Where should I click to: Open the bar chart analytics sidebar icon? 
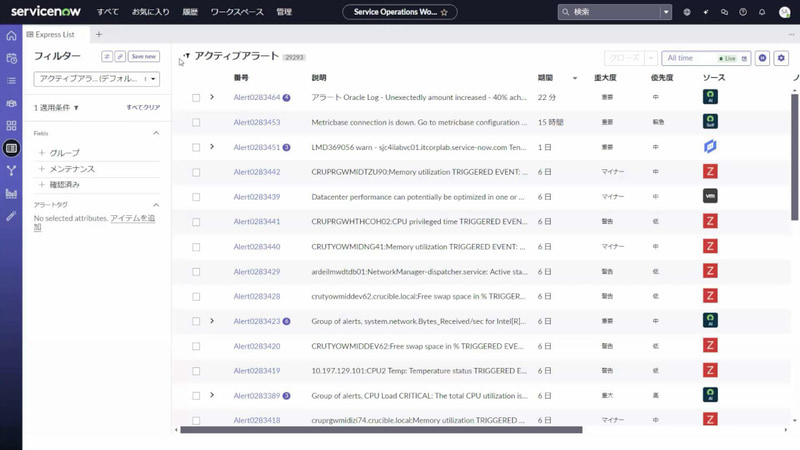(11, 193)
